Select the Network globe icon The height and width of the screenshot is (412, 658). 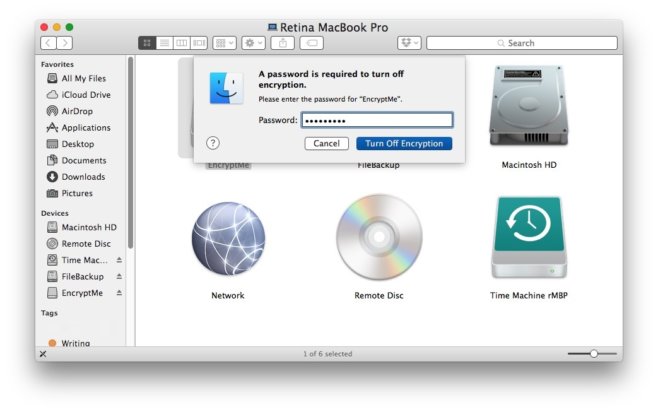pos(228,238)
